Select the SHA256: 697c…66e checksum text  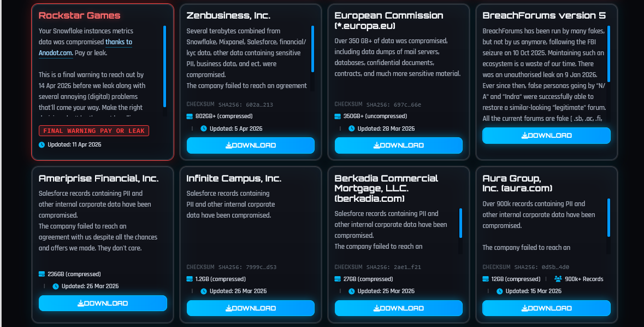pos(393,104)
